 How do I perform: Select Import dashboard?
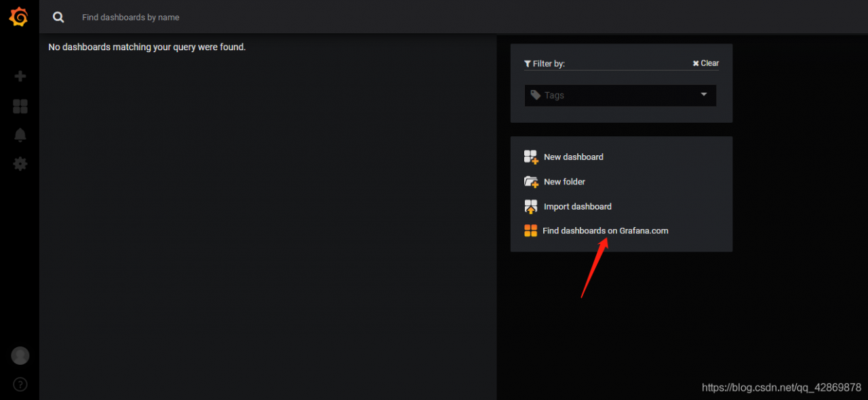pyautogui.click(x=578, y=206)
